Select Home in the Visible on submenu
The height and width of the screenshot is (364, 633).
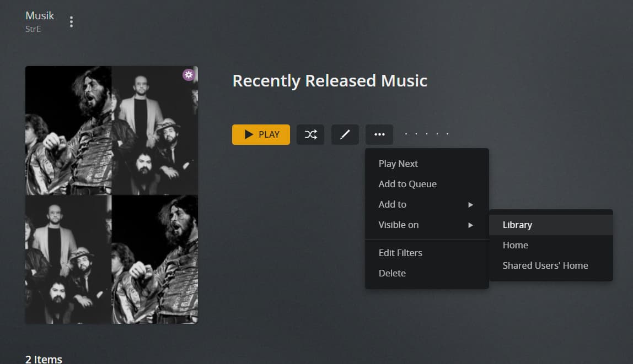tap(551, 245)
